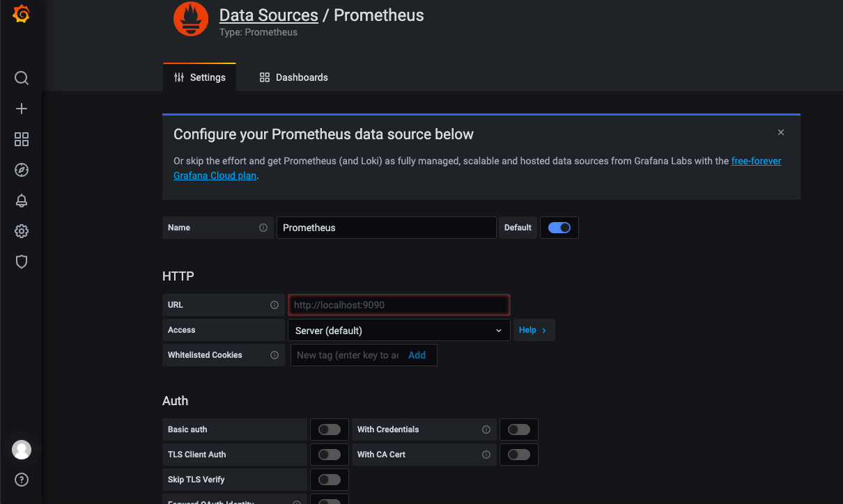Click info icon beside With CA Cert
Image resolution: width=843 pixels, height=504 pixels.
coord(486,455)
